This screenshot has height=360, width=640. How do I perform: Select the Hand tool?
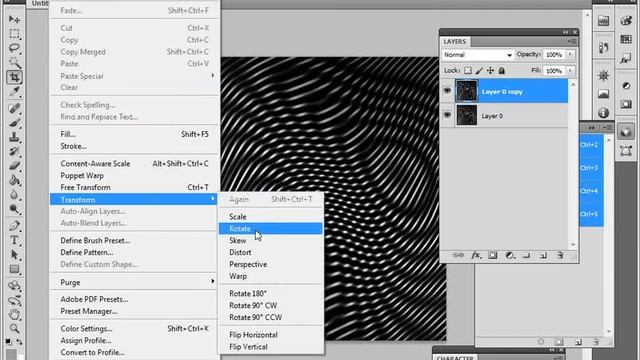pyautogui.click(x=14, y=314)
